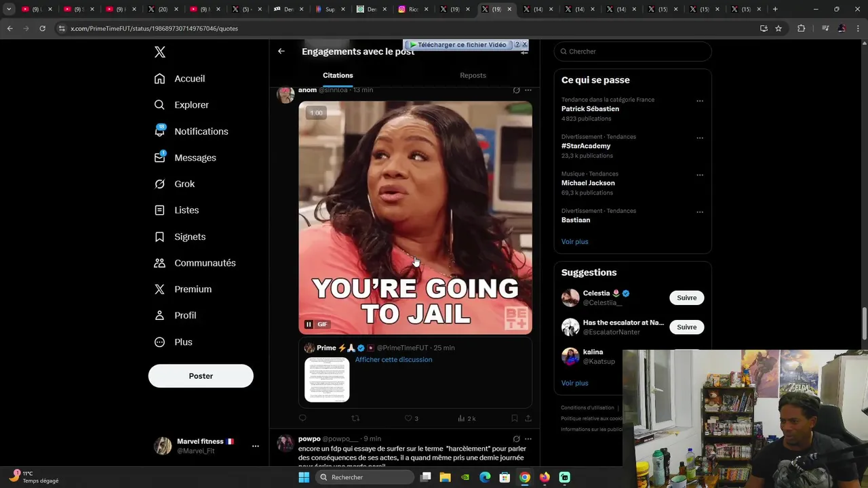The width and height of the screenshot is (868, 488).
Task: View analytics showing 2 k views
Action: click(467, 418)
